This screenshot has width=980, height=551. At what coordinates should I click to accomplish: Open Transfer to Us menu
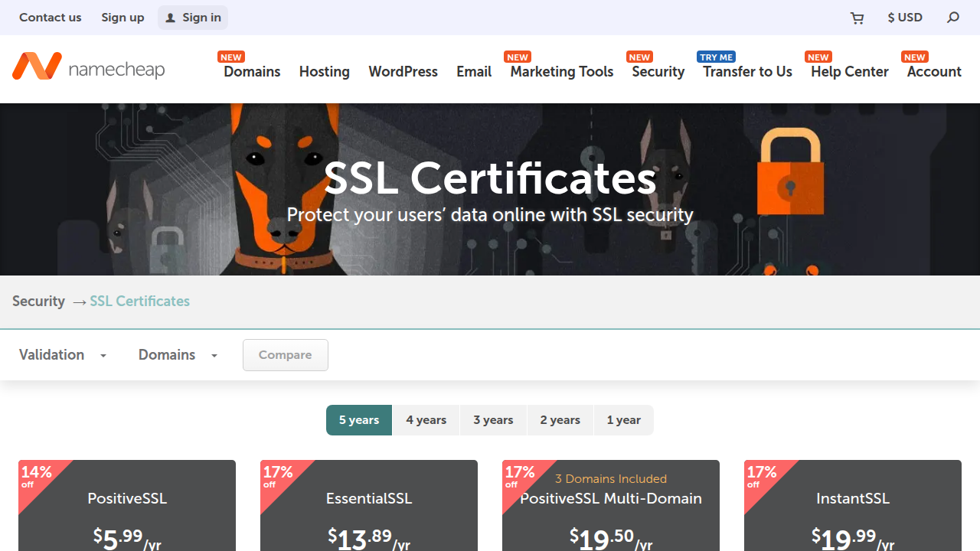pyautogui.click(x=748, y=71)
